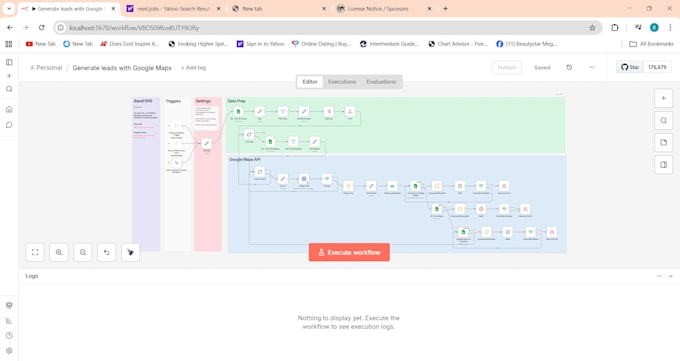
Task: Collapse the Logs panel chevron
Action: pos(670,276)
